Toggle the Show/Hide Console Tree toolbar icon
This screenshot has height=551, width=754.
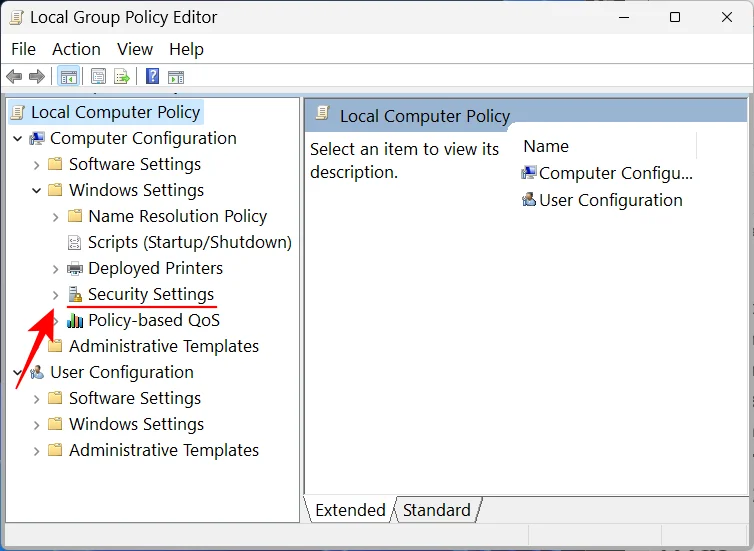[69, 76]
